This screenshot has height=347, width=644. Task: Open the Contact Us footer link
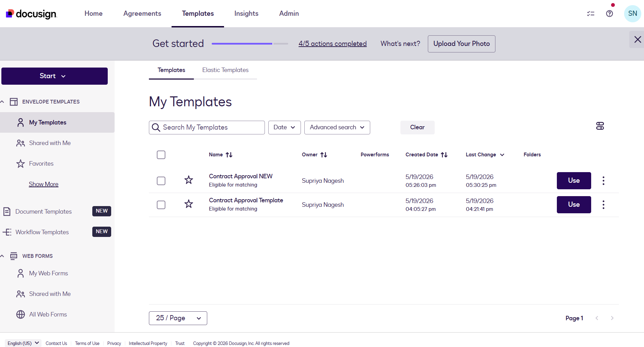click(56, 343)
